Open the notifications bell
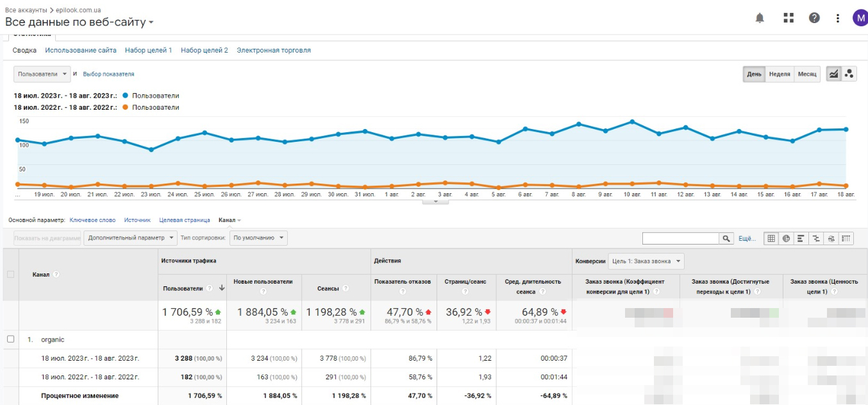Viewport: 868px width, 405px height. pyautogui.click(x=760, y=18)
